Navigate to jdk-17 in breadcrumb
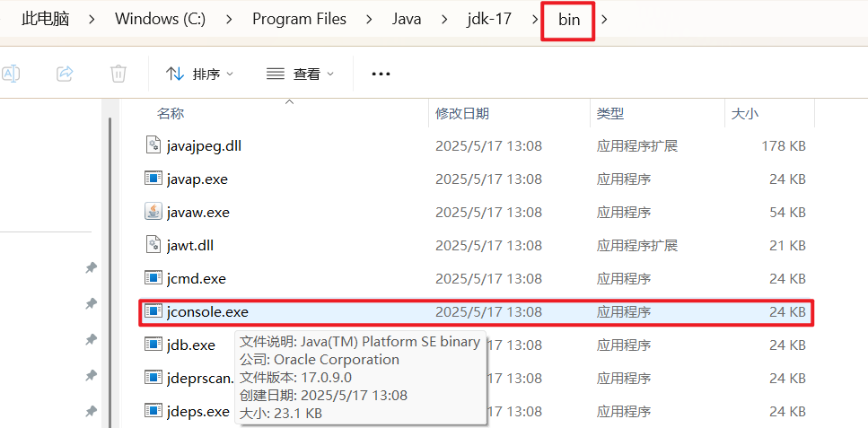 coord(489,19)
